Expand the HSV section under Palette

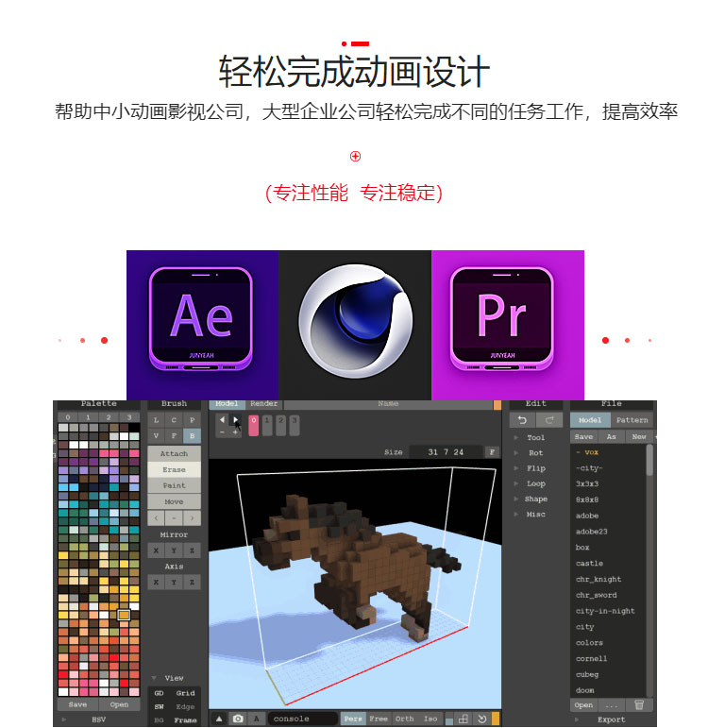98,720
